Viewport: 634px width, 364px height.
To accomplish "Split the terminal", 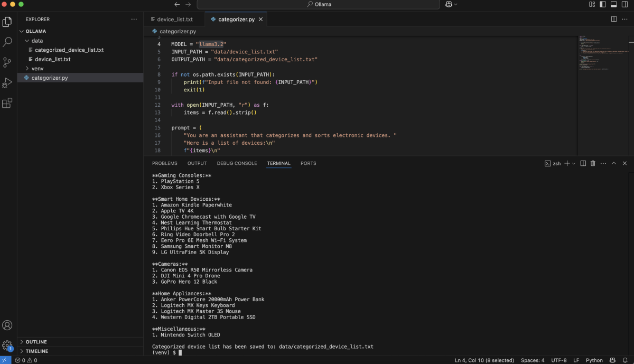I will tap(583, 163).
